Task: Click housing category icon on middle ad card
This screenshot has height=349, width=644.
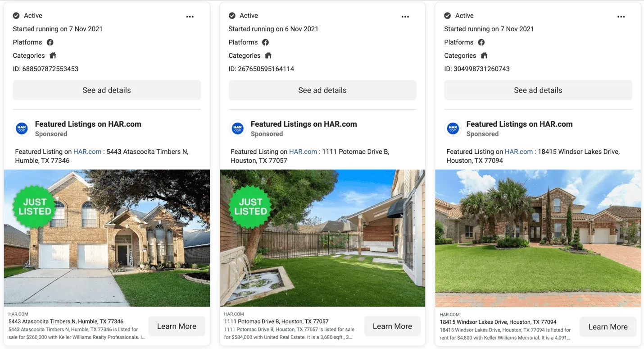Action: pos(268,56)
